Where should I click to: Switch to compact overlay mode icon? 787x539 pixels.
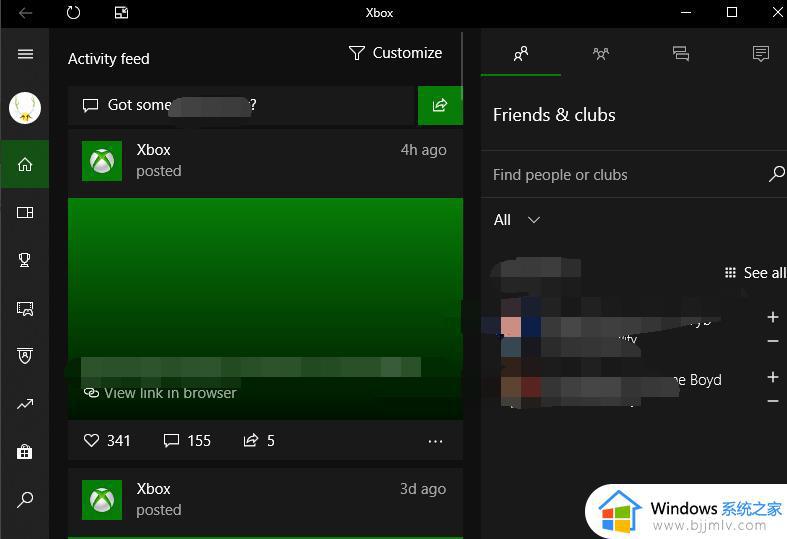point(121,13)
